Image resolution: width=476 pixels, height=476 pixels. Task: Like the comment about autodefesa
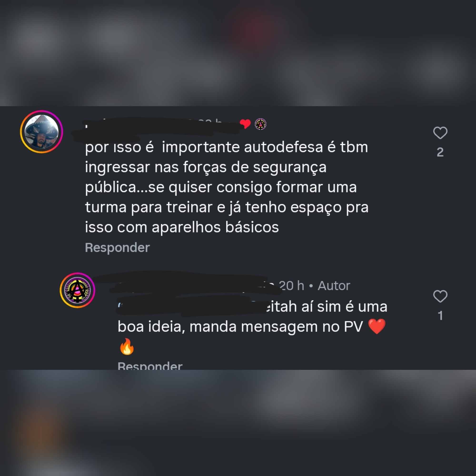tap(440, 133)
